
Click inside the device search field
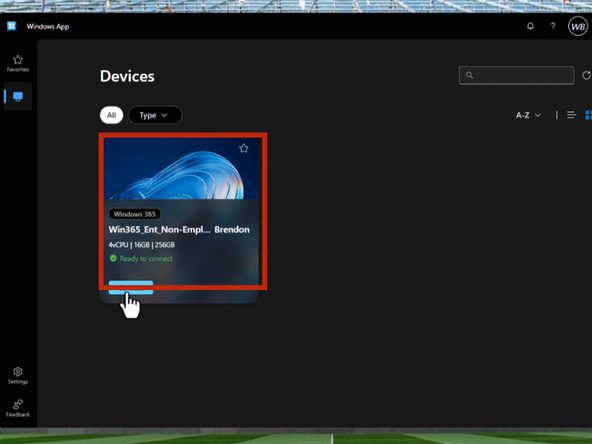pos(516,75)
